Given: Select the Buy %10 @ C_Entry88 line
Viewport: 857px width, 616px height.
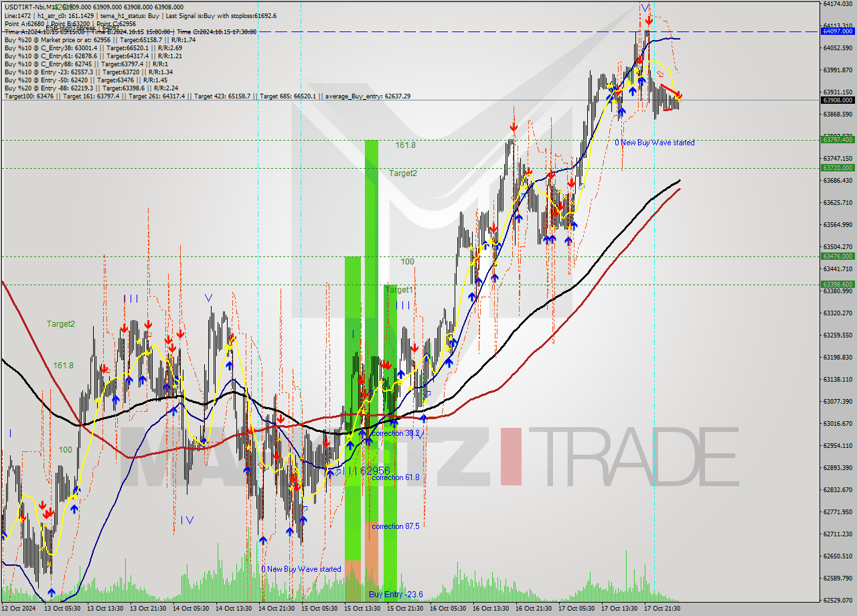Looking at the screenshot, I should pyautogui.click(x=87, y=64).
